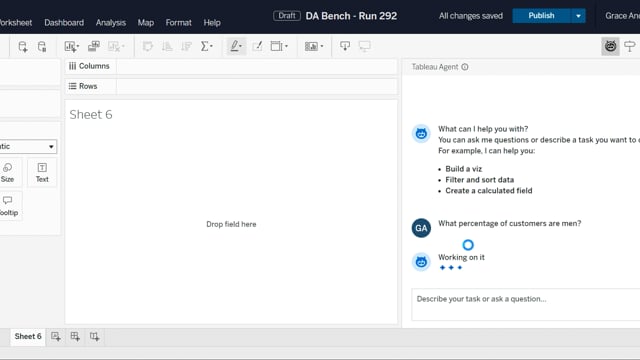This screenshot has width=640, height=360.
Task: Click the Publish button
Action: [x=541, y=16]
